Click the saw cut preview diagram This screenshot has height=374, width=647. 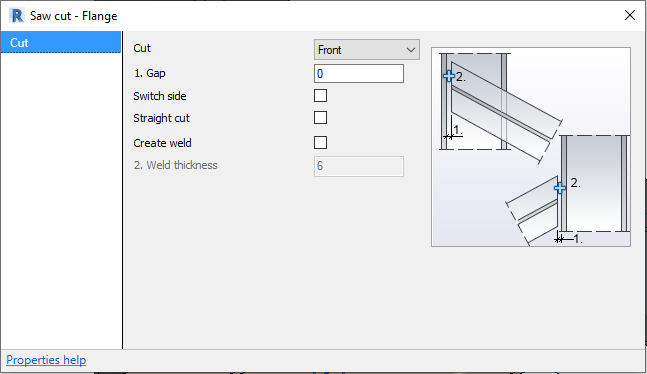tap(531, 147)
